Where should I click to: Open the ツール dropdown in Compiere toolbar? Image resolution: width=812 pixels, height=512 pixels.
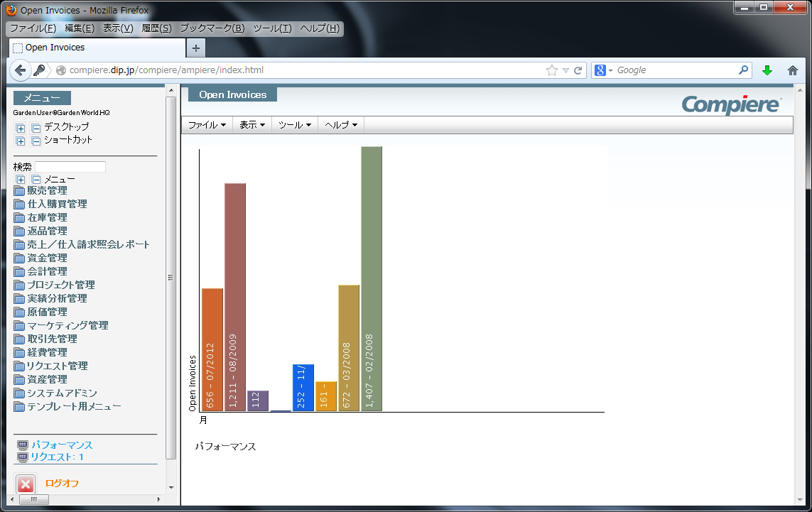pyautogui.click(x=295, y=125)
